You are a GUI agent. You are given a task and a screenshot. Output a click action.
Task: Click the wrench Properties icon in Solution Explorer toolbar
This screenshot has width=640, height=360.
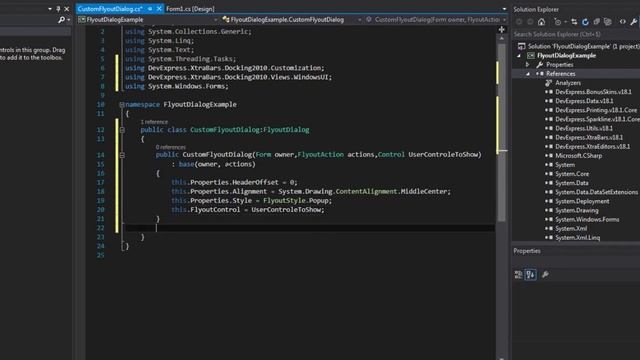pos(633,22)
